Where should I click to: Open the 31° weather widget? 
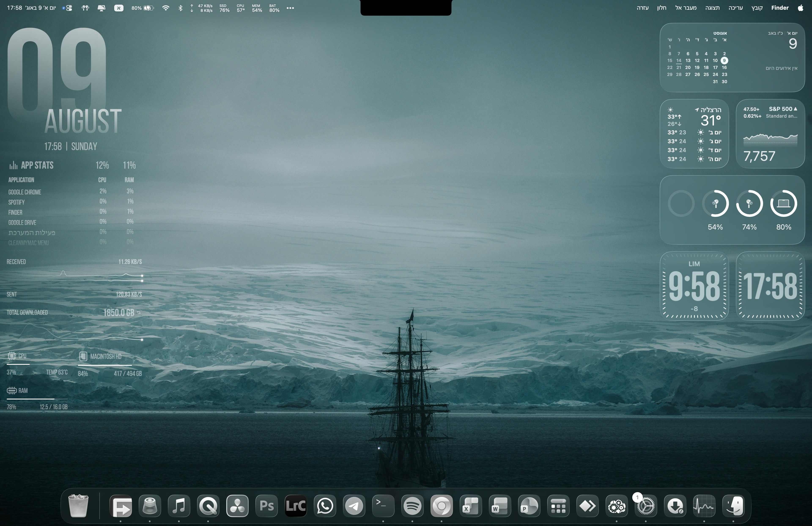tap(694, 134)
